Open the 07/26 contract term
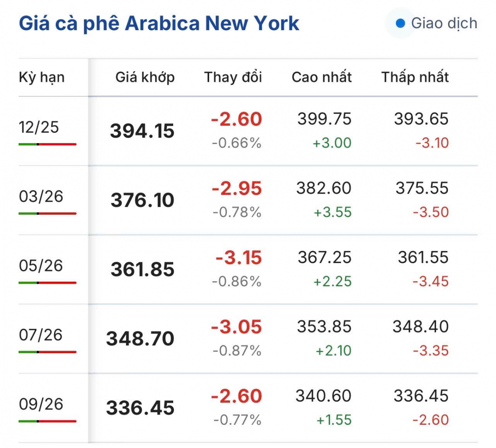Image resolution: width=496 pixels, height=448 pixels. coord(41,335)
